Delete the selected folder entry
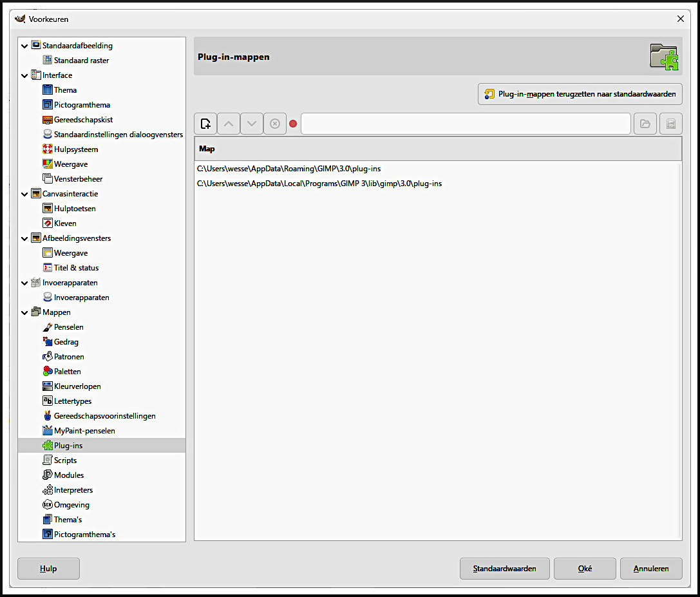700x597 pixels. click(275, 124)
